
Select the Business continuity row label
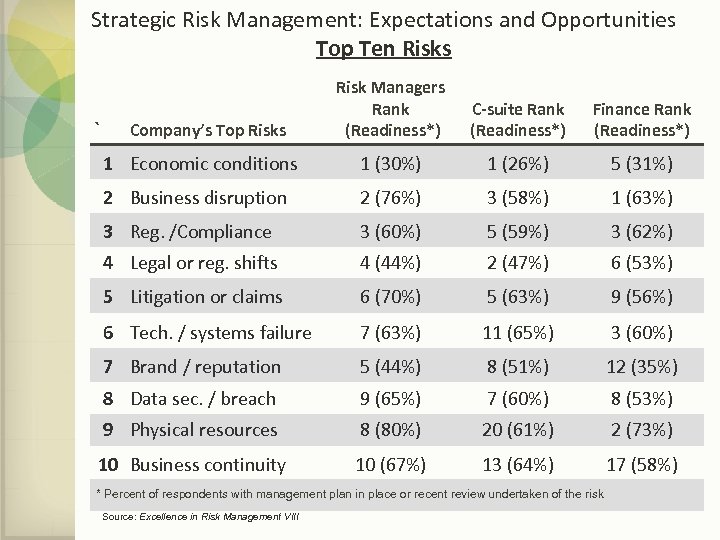point(208,465)
